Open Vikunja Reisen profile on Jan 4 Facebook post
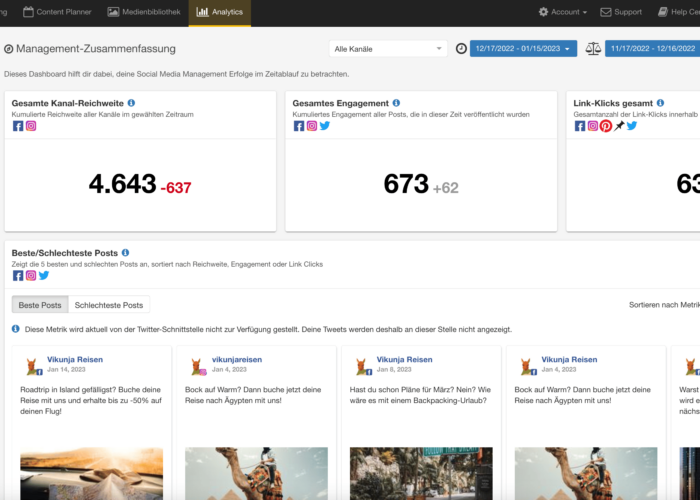The image size is (700, 500). (x=569, y=359)
